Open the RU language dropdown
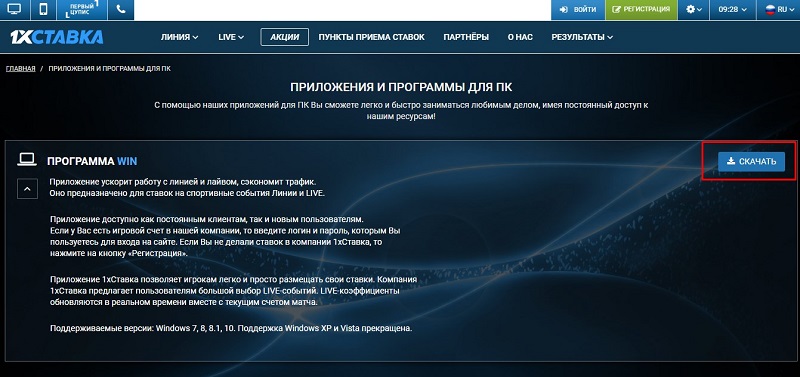Viewport: 800px width, 377px height. 778,9
